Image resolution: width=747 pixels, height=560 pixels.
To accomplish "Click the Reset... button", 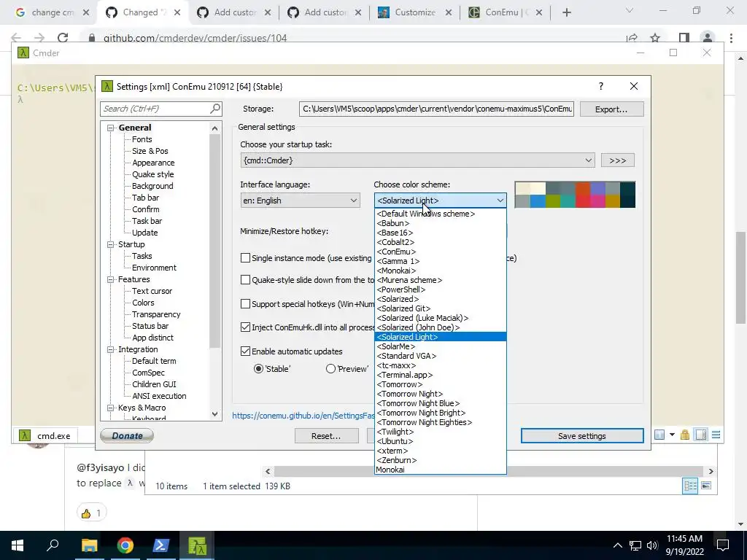I will tap(326, 436).
